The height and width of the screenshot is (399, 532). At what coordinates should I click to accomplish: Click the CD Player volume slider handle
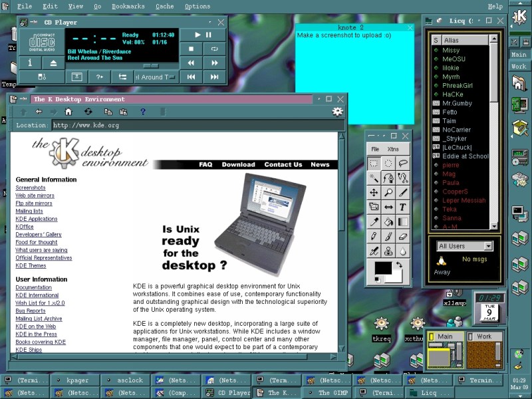[151, 66]
